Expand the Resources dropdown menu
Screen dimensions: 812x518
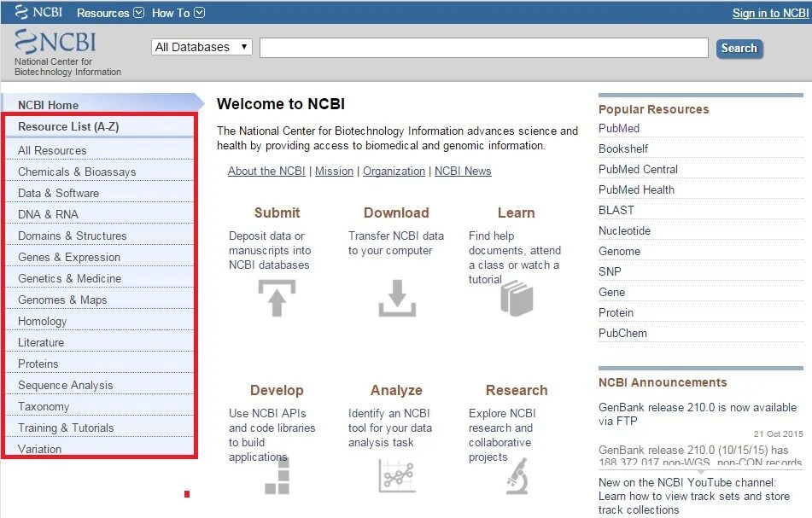110,13
